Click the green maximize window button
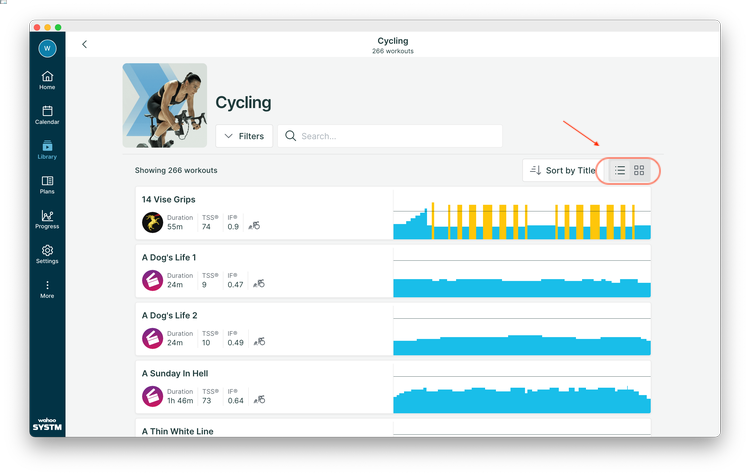 click(x=58, y=27)
